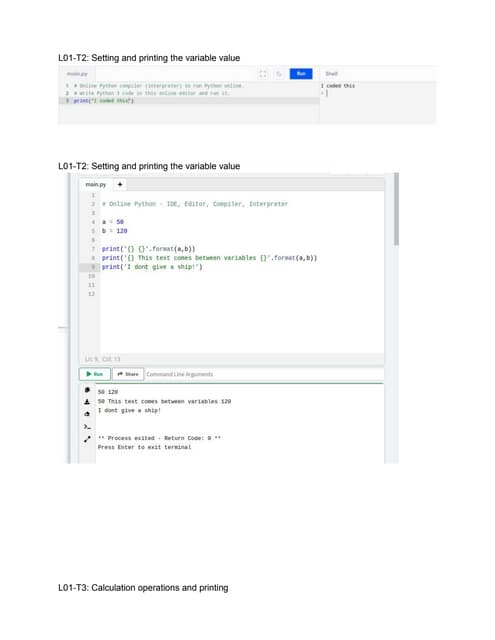495x640 pixels.
Task: Toggle fullscreen icon beside the blue Run button
Action: click(x=263, y=74)
